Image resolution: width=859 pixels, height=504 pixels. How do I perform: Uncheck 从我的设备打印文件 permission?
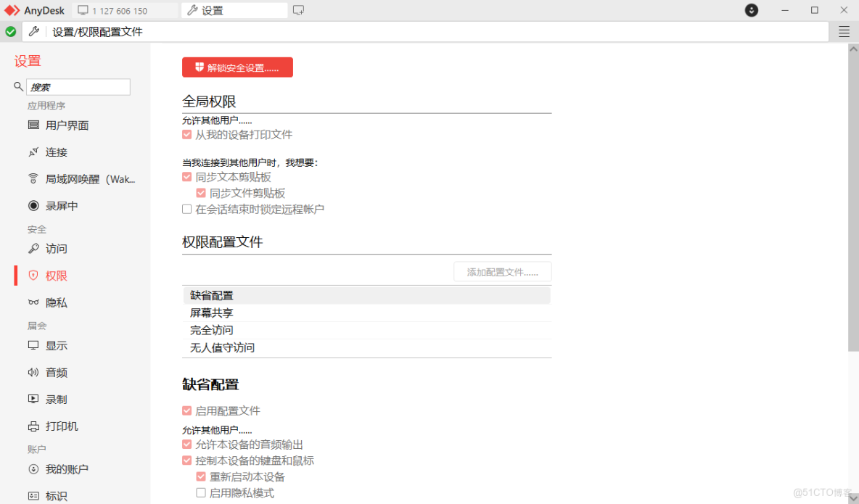186,134
